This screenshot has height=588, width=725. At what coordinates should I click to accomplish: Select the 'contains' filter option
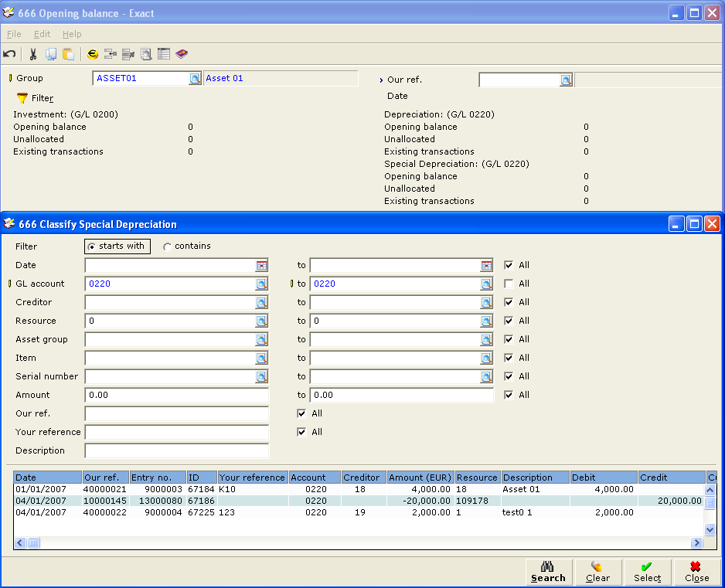click(x=168, y=246)
